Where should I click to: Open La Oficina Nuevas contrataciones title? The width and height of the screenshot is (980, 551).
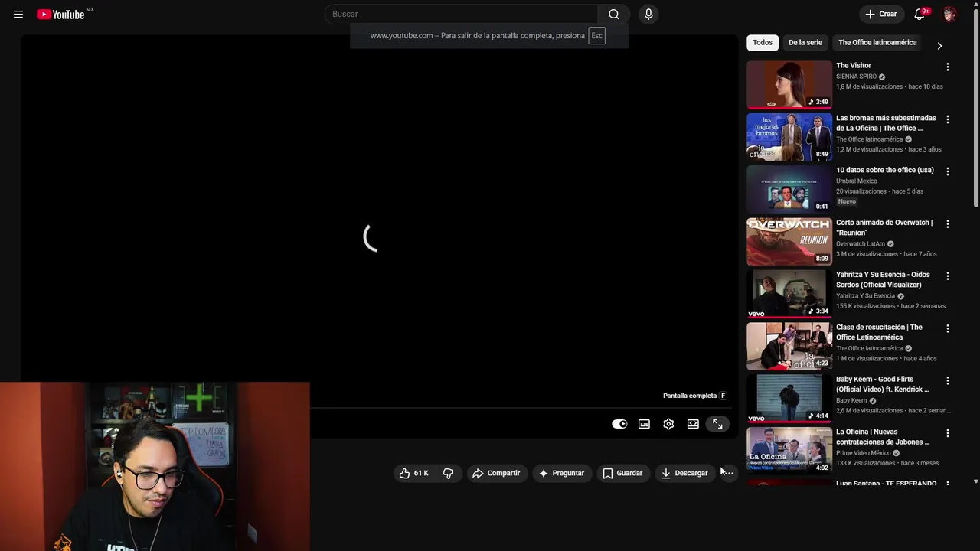coord(883,436)
